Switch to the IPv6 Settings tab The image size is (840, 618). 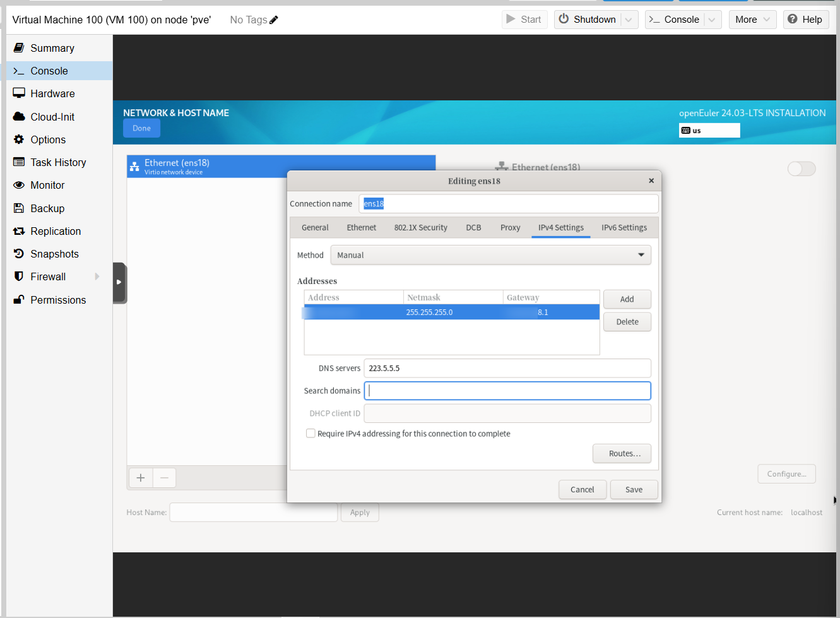624,228
